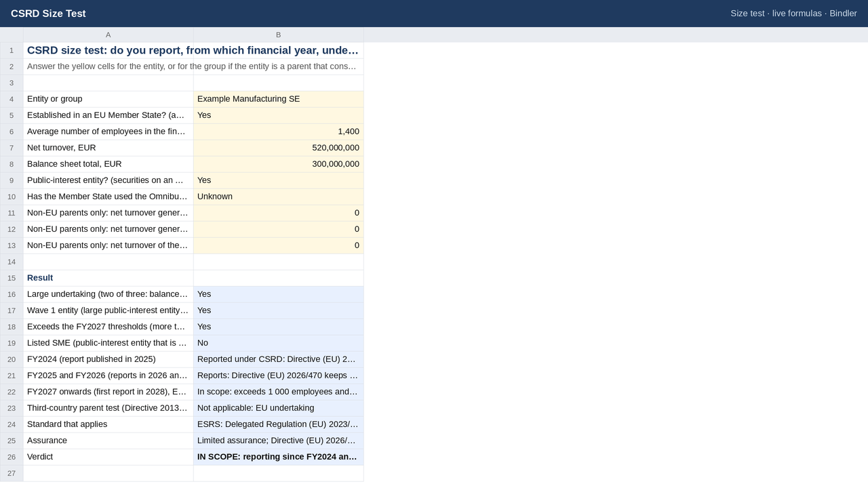This screenshot has width=868, height=488.
Task: Select the 'Limited assurance; Directive' result cell
Action: (279, 441)
